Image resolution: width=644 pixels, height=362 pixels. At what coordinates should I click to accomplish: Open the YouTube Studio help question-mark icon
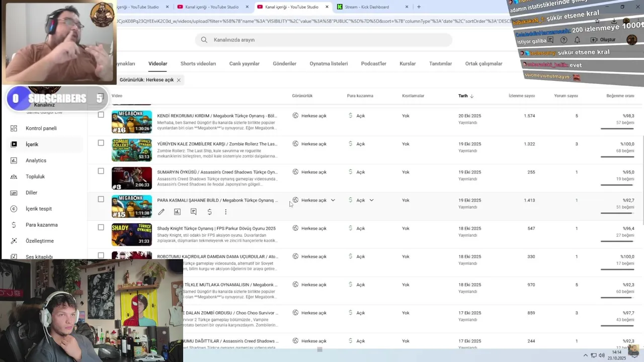coord(564,40)
